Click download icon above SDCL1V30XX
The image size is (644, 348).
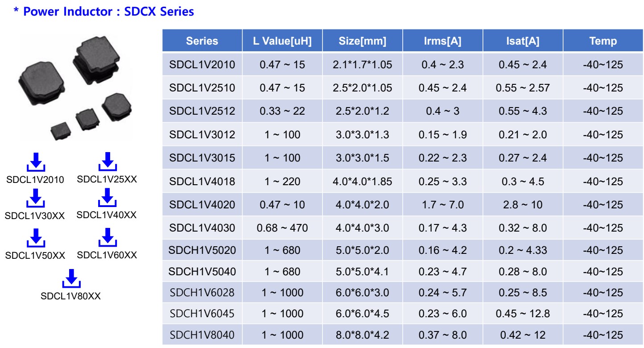35,199
